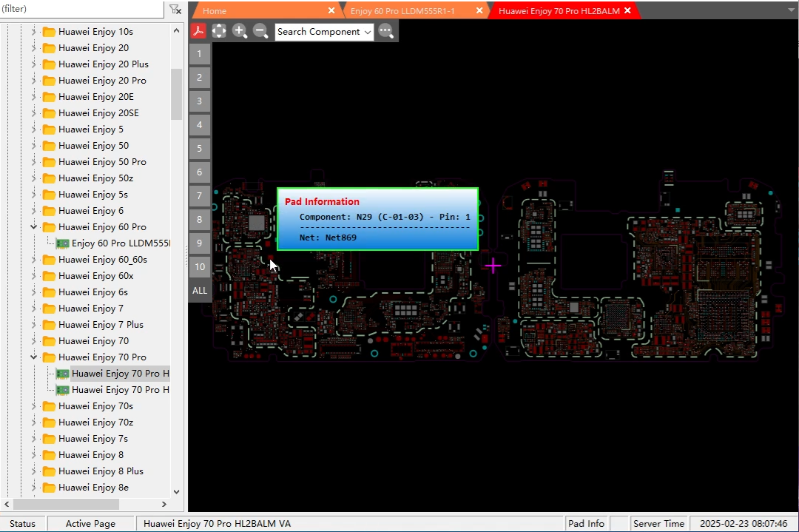Screen dimensions: 799x532
Task: Select layer button 7
Action: pyautogui.click(x=199, y=195)
